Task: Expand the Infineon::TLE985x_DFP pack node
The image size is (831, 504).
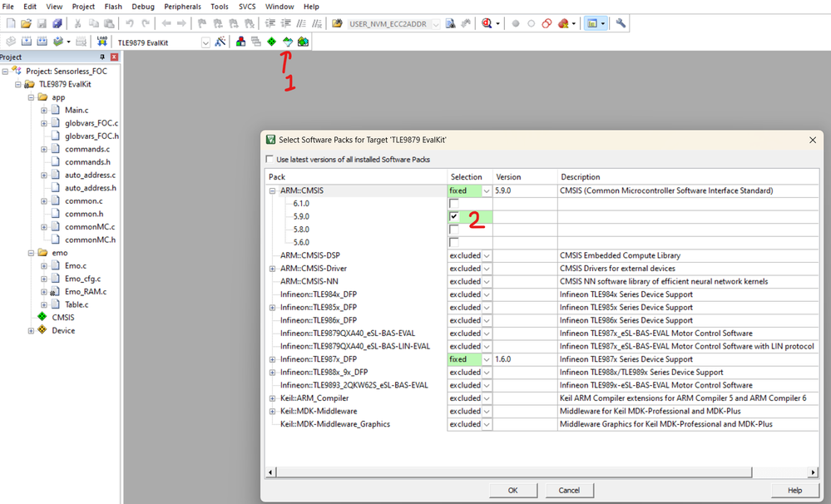Action: [x=273, y=307]
